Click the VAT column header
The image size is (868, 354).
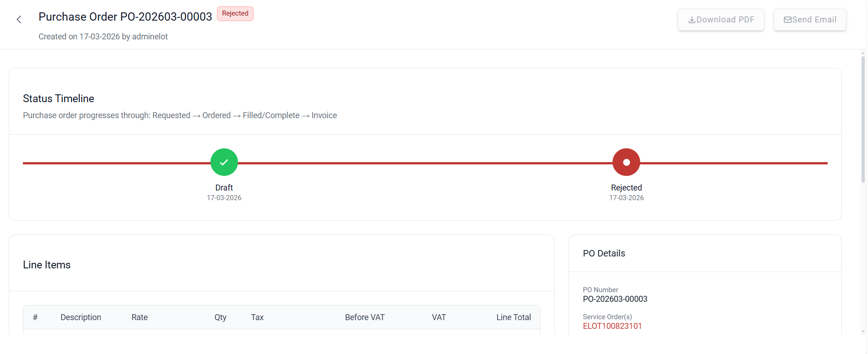click(x=439, y=317)
